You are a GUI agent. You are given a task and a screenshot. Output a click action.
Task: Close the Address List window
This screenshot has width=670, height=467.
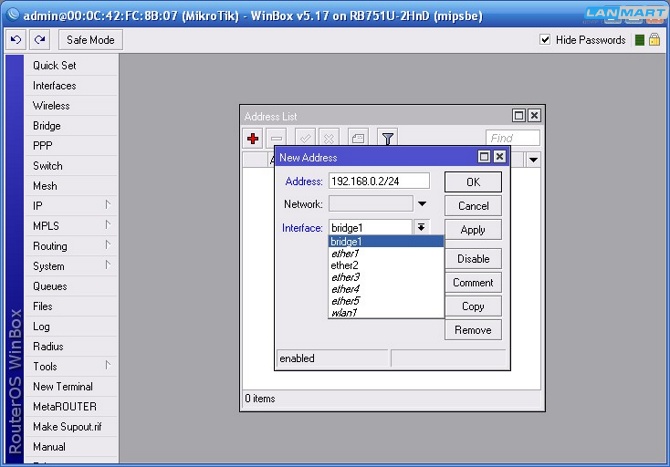coord(535,115)
